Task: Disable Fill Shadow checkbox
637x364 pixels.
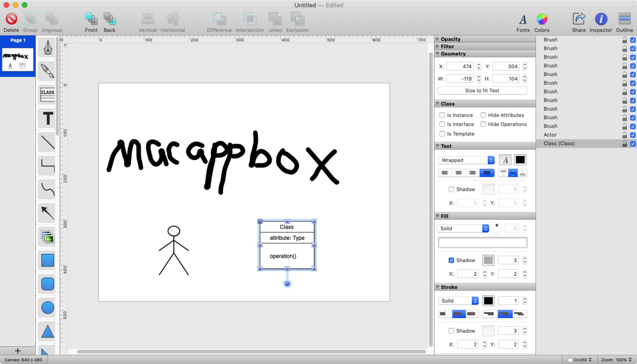Action: click(x=451, y=260)
